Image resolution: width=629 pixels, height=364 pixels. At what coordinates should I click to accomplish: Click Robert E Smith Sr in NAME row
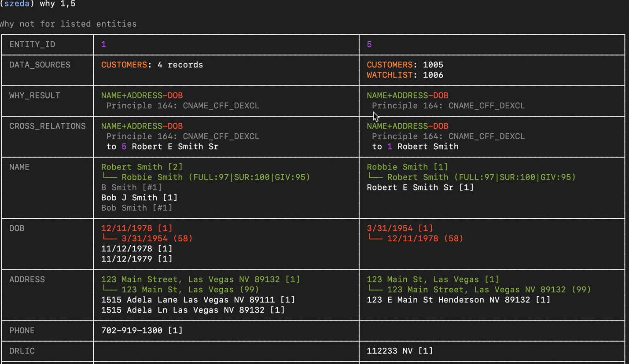(x=420, y=188)
